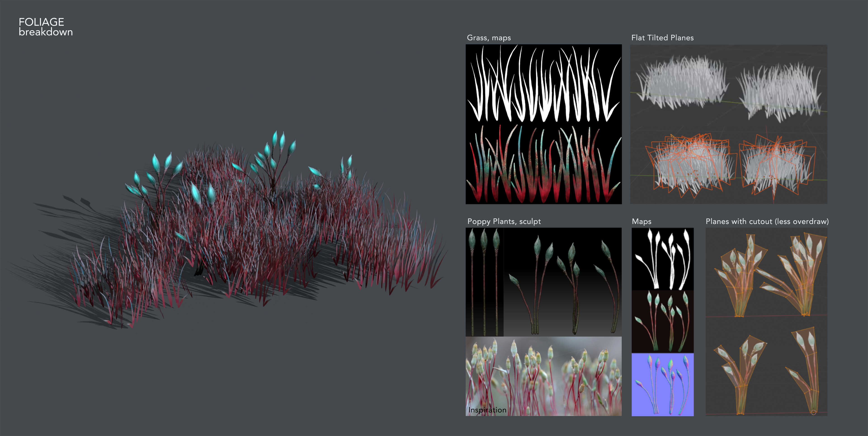Click the Flat Tilted Planes heading
This screenshot has height=436, width=868.
click(x=663, y=38)
